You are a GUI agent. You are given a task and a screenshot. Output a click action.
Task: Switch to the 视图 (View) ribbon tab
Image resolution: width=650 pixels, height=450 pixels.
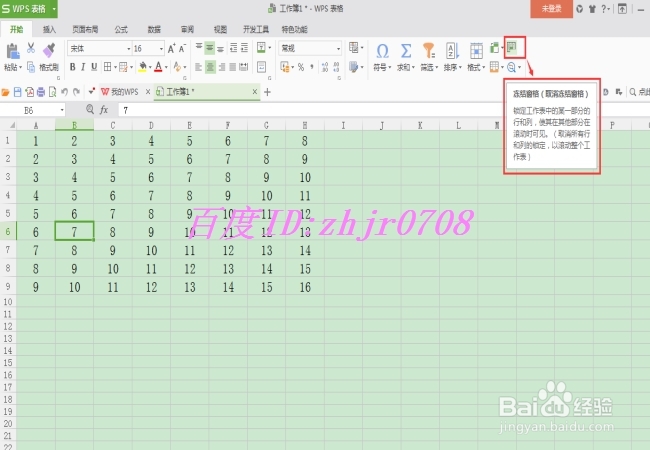[x=220, y=29]
